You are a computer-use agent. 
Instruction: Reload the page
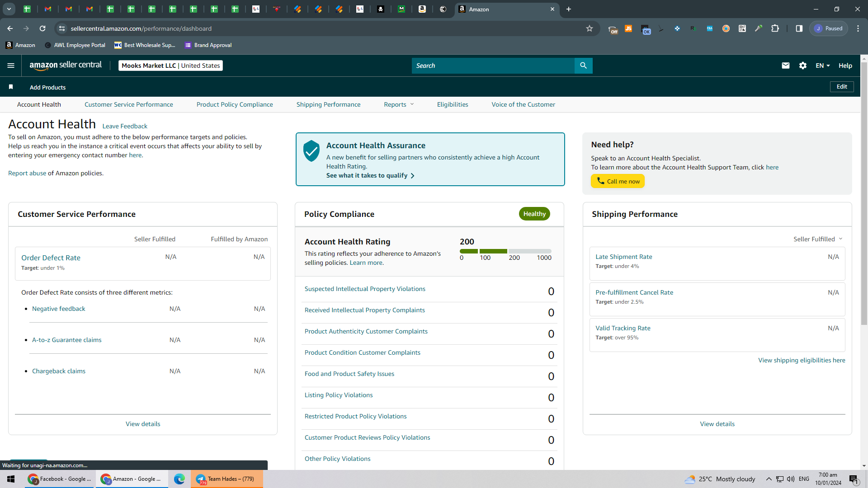pyautogui.click(x=42, y=28)
